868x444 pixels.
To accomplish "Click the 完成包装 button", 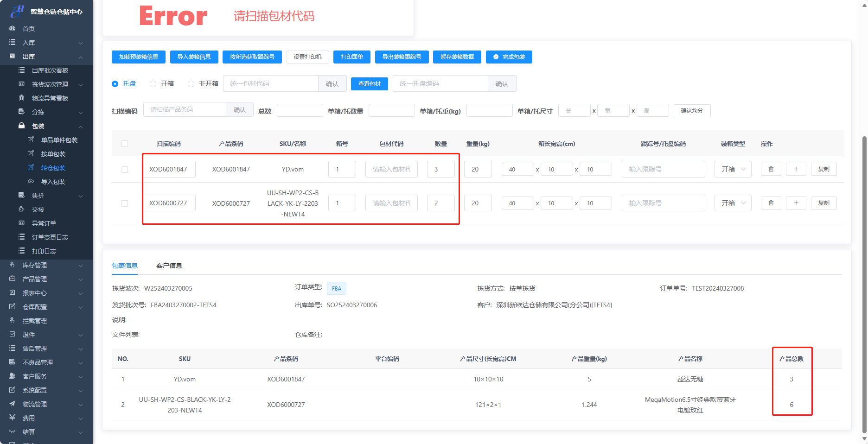I will tap(509, 57).
